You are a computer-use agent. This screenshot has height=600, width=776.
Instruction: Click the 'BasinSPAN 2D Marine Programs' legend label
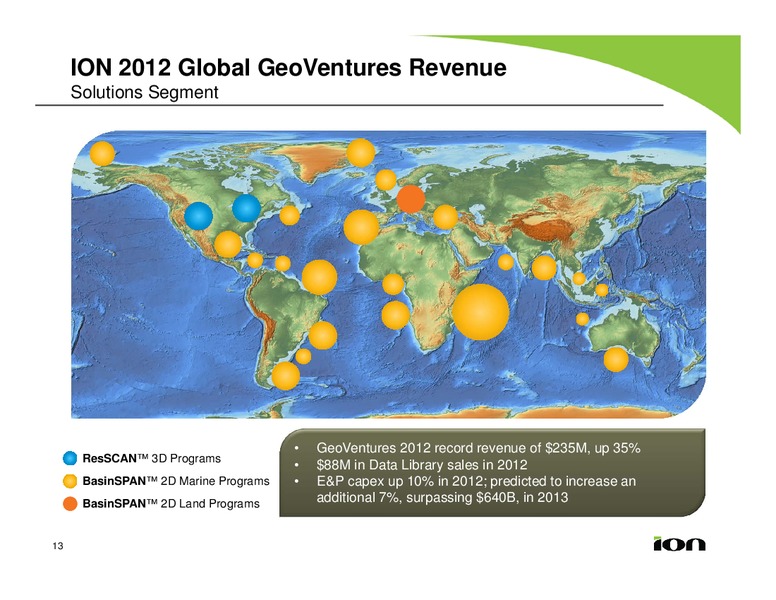point(176,481)
